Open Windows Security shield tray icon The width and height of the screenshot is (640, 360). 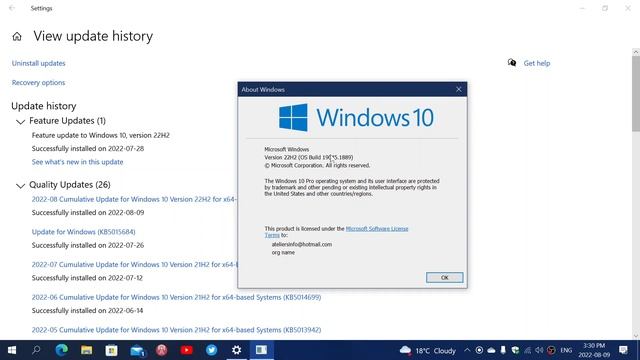coord(516,350)
